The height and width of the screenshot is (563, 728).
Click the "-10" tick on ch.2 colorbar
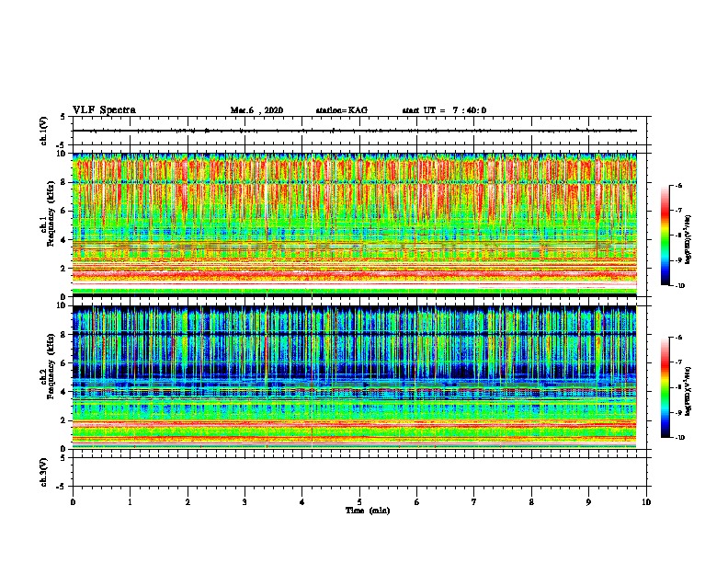679,438
